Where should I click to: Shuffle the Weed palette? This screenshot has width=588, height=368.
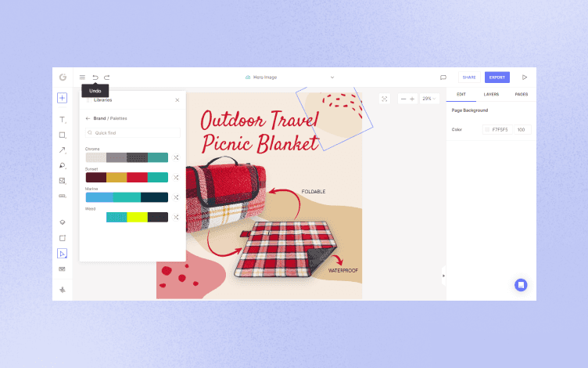coord(176,217)
